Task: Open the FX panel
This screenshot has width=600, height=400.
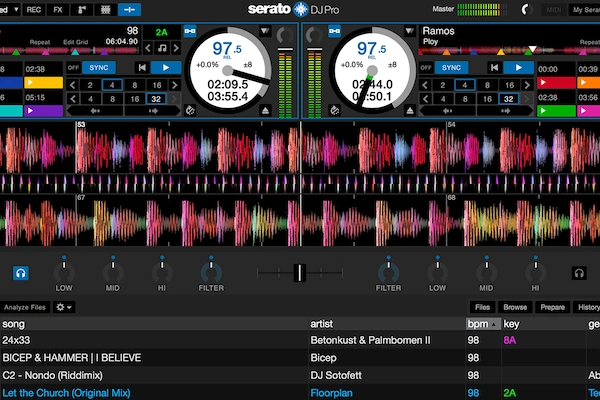Action: point(58,10)
